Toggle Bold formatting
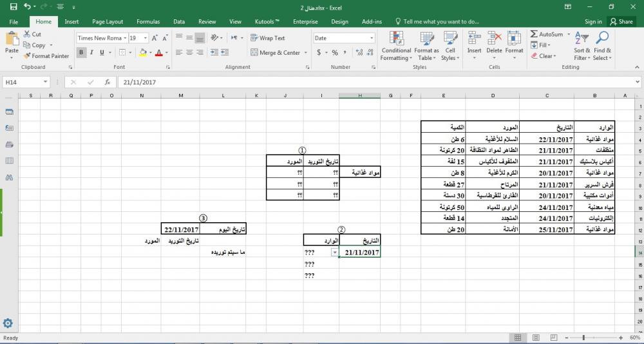The width and height of the screenshot is (644, 344). 82,53
